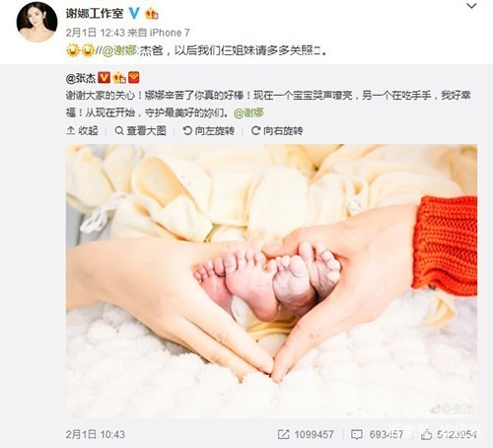This screenshot has width=493, height=448.
Task: Click the crown badge beside 张杰
Action: coord(119,78)
